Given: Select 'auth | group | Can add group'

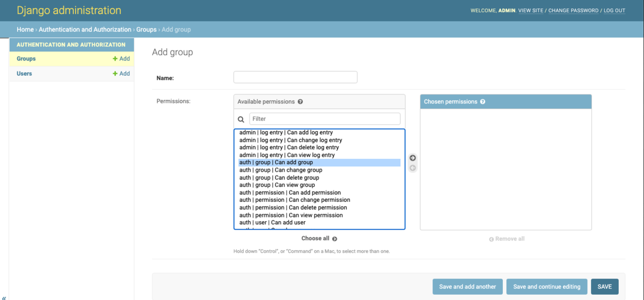Looking at the screenshot, I should click(319, 163).
